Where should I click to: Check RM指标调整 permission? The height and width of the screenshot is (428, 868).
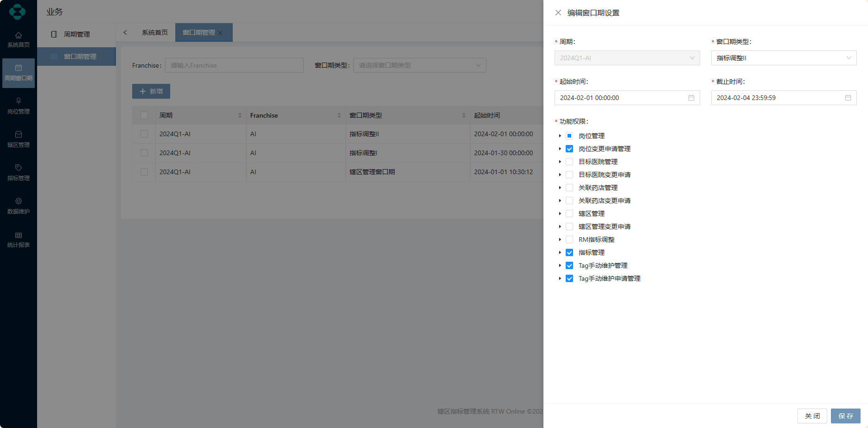point(569,239)
